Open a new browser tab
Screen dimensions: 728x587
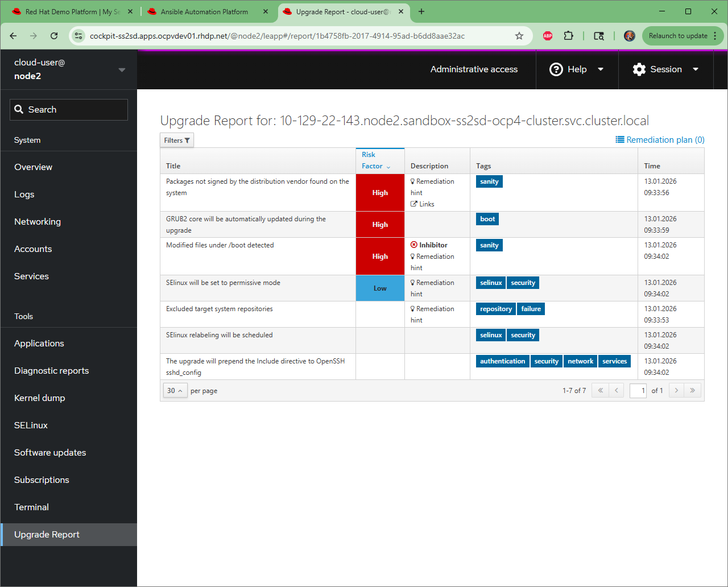click(421, 11)
